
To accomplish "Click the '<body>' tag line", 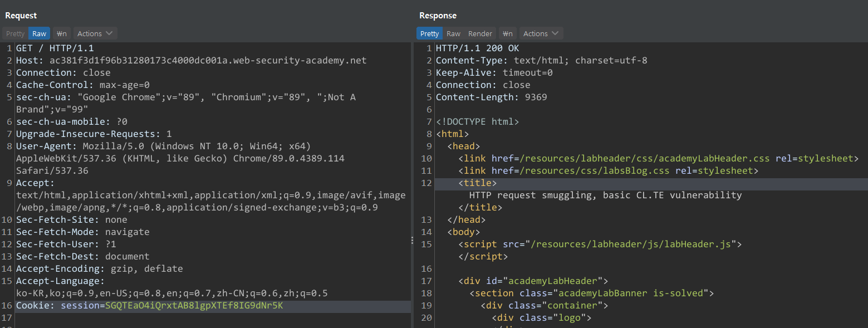I will pyautogui.click(x=463, y=232).
